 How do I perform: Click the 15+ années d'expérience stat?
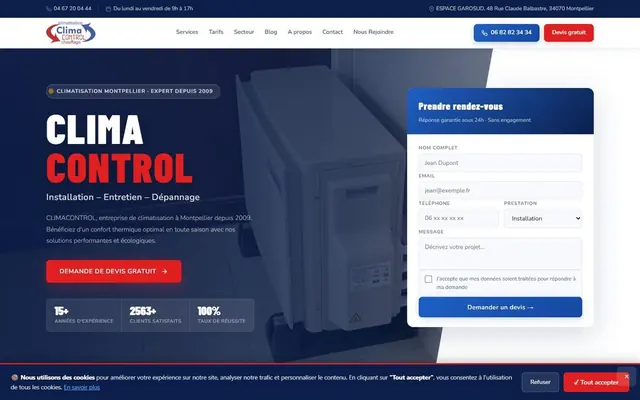pos(84,315)
